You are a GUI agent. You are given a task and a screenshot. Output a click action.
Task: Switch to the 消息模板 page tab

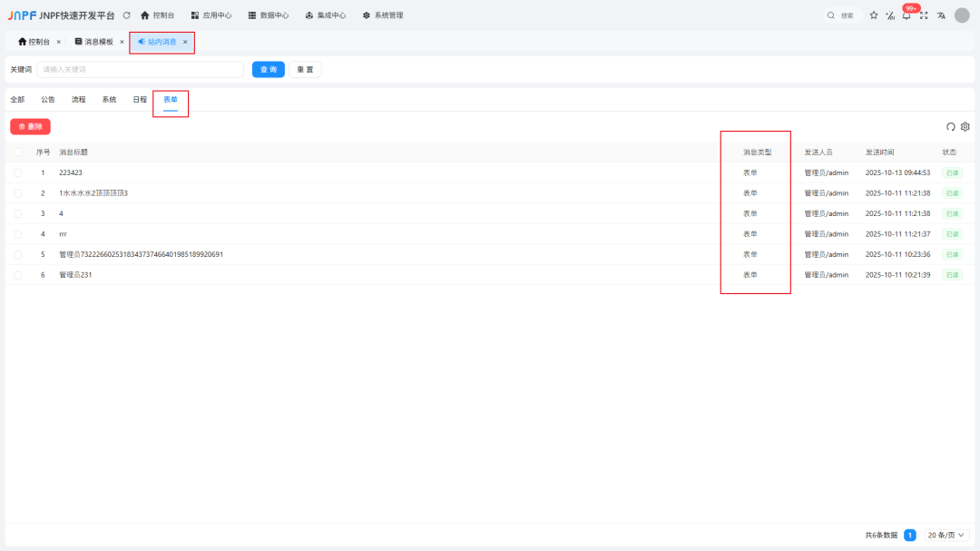94,42
